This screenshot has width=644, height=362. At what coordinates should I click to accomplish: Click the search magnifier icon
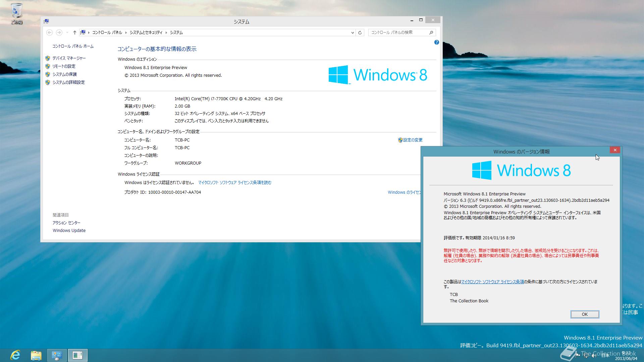(431, 33)
